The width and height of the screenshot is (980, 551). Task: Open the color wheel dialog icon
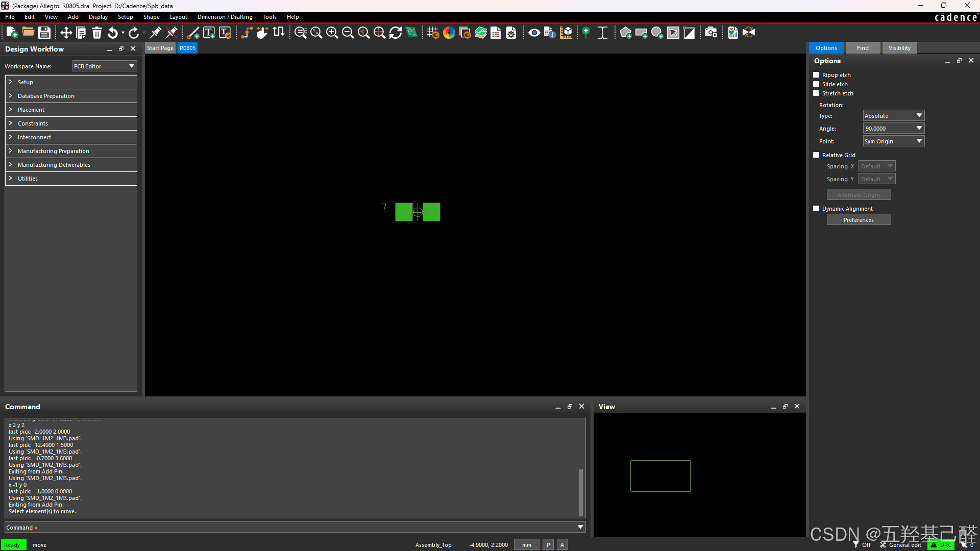449,33
